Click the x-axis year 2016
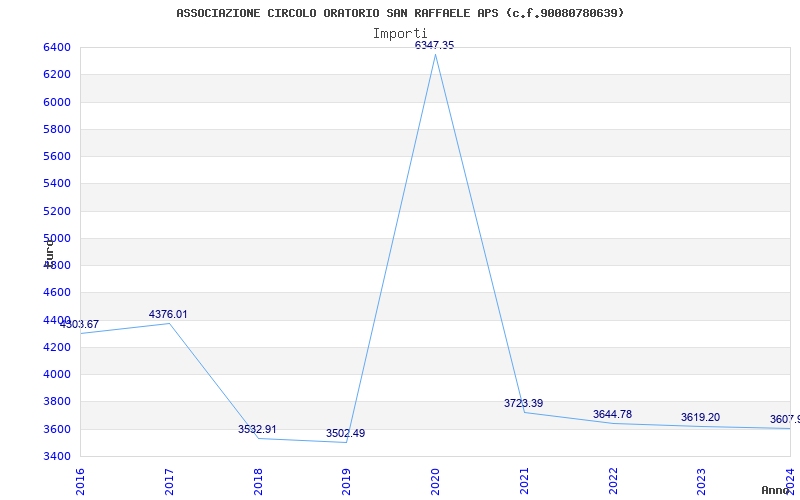This screenshot has height=500, width=800. [x=80, y=482]
